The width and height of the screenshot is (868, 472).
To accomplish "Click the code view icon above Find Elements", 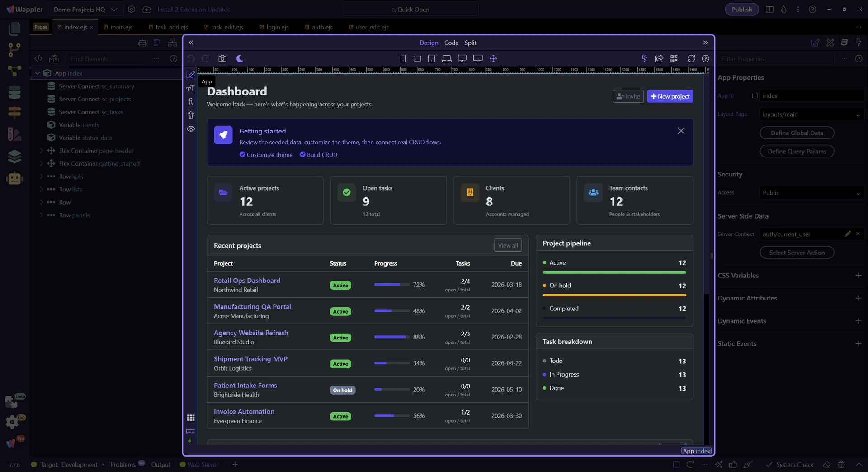I will (x=38, y=58).
